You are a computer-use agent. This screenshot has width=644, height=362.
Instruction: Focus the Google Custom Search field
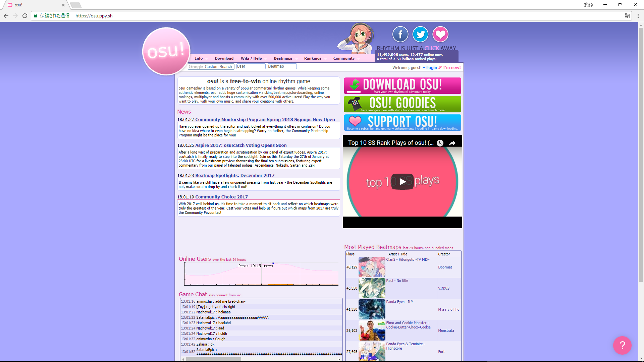pos(211,67)
